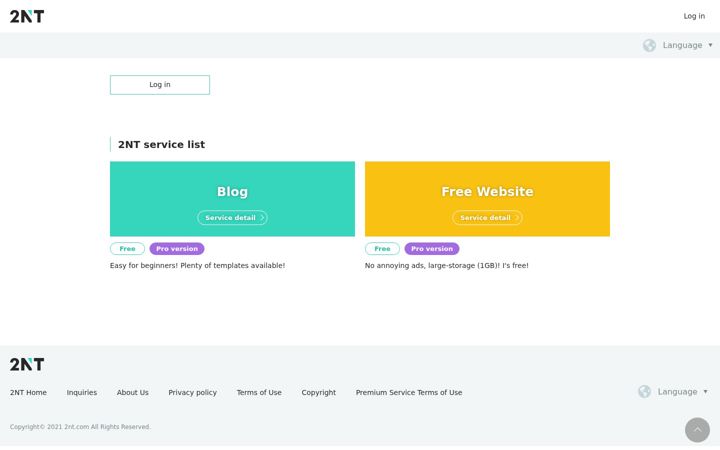
Task: Click the globe icon in the top language bar
Action: point(649,45)
